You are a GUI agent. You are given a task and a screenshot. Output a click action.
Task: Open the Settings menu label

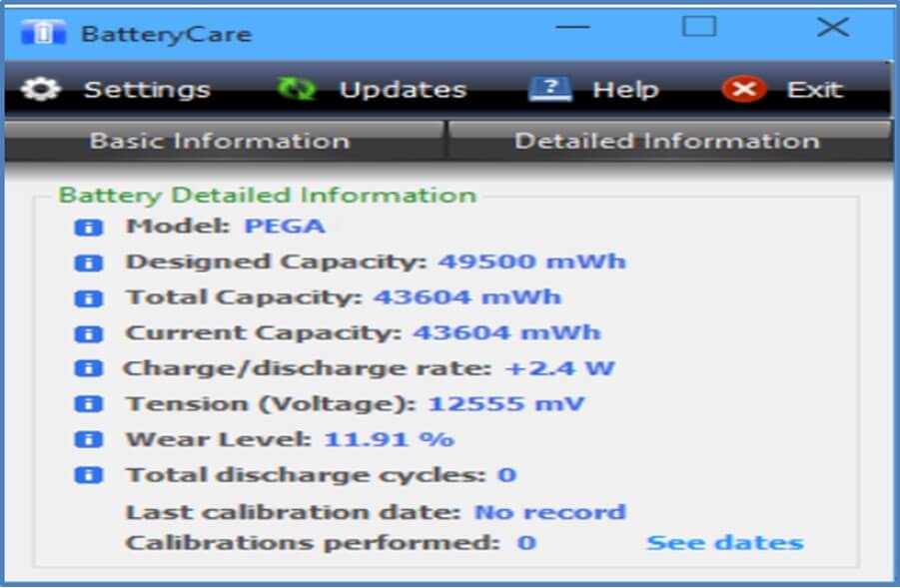pyautogui.click(x=147, y=90)
